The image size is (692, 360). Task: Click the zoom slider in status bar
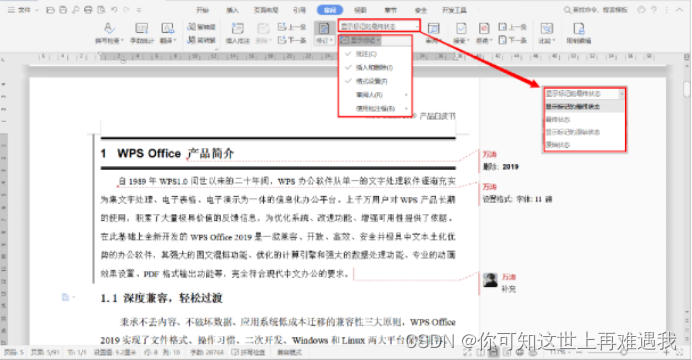(x=623, y=352)
